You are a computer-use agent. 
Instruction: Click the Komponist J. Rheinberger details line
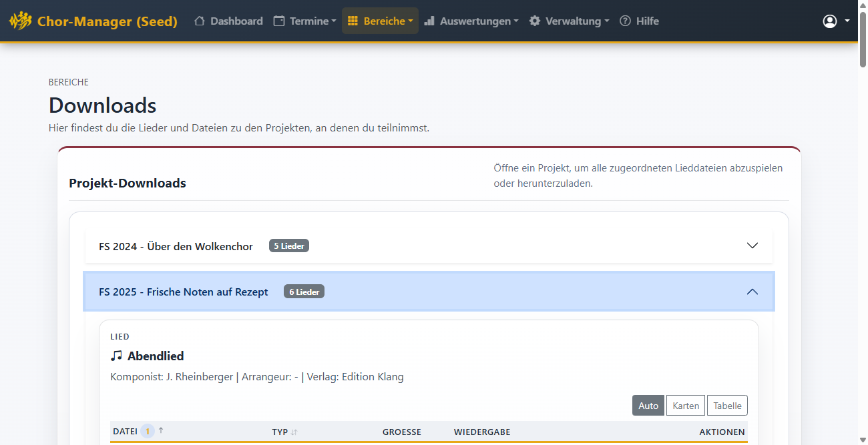(257, 377)
